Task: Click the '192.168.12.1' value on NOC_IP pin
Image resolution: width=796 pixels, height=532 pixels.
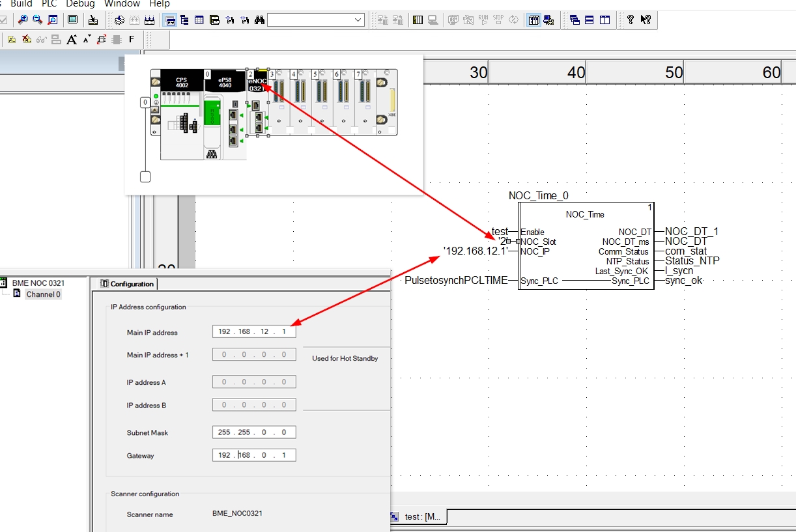Action: (x=476, y=251)
